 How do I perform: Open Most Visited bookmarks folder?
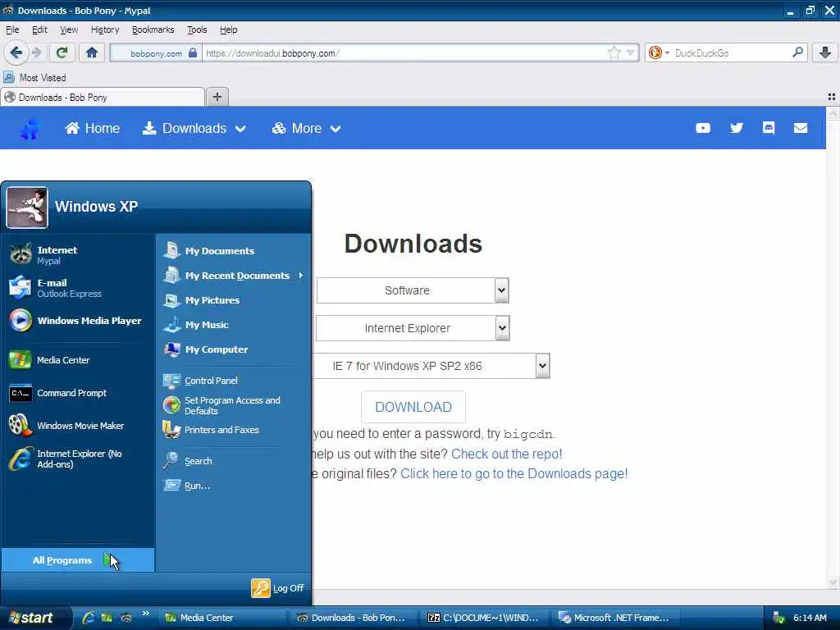click(x=34, y=78)
